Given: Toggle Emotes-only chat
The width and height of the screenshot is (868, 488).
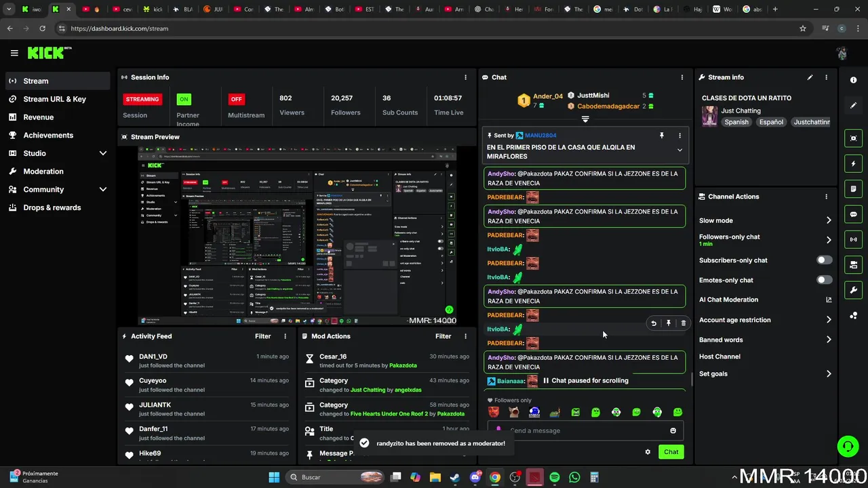Looking at the screenshot, I should [825, 280].
